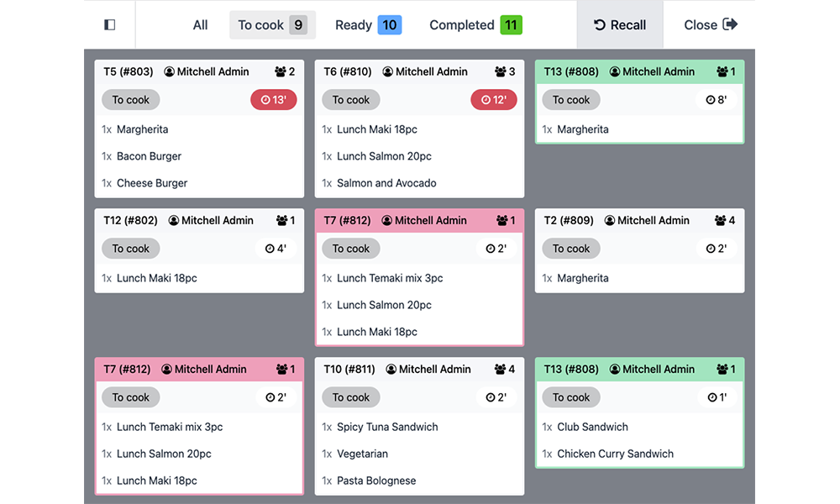Viewport: 840px width, 504px height.
Task: Click the Spicy Tuna Sandwich order line
Action: point(387,427)
